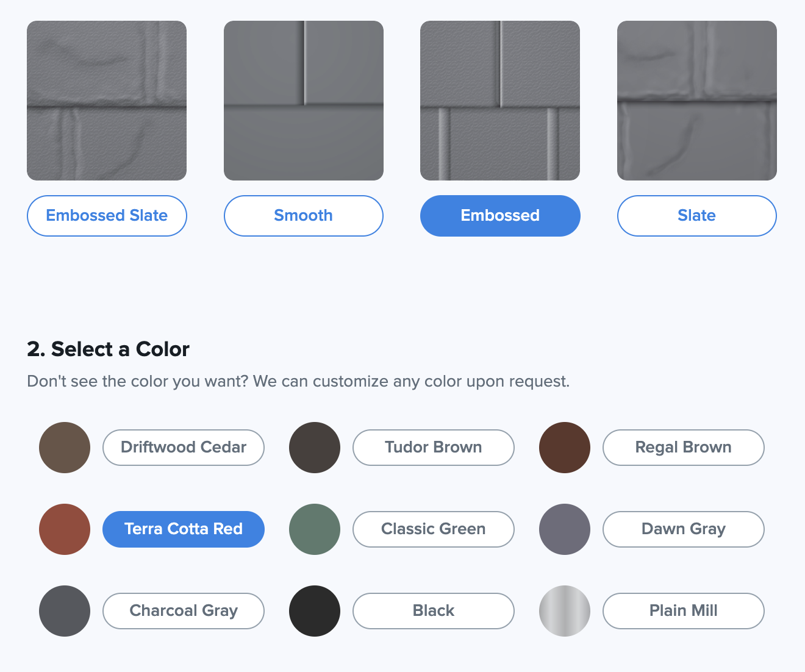Select the Charcoal Gray label button
This screenshot has width=805, height=672.
click(x=184, y=611)
